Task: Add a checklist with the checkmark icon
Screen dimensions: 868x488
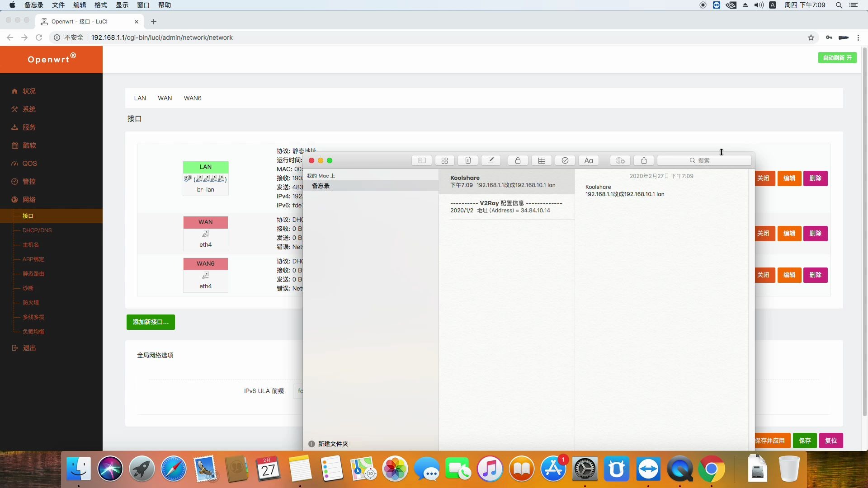Action: [565, 160]
